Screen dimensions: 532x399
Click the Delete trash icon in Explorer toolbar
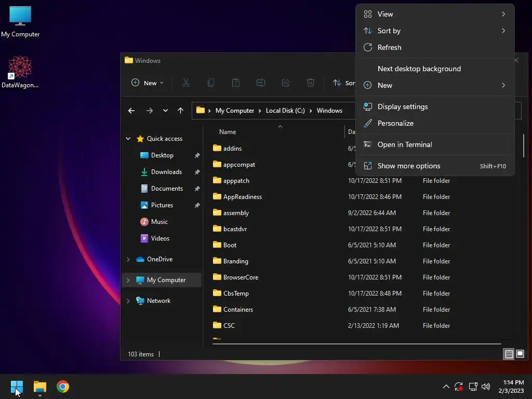(x=311, y=83)
